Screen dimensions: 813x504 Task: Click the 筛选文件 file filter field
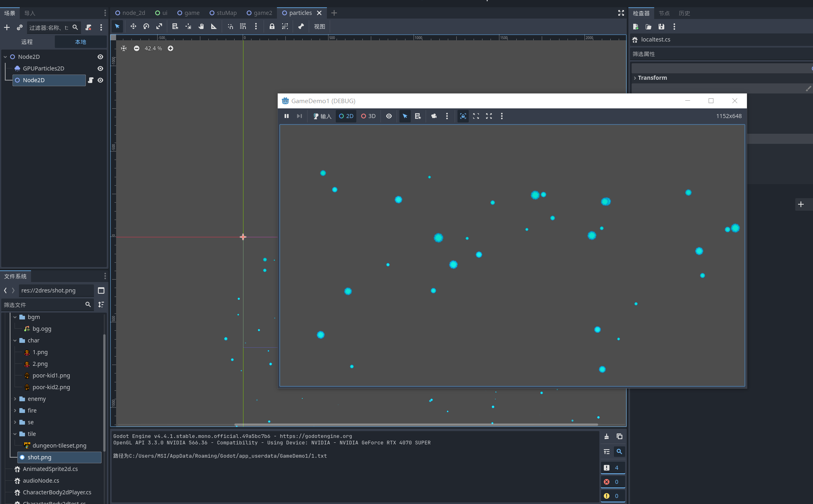point(48,305)
